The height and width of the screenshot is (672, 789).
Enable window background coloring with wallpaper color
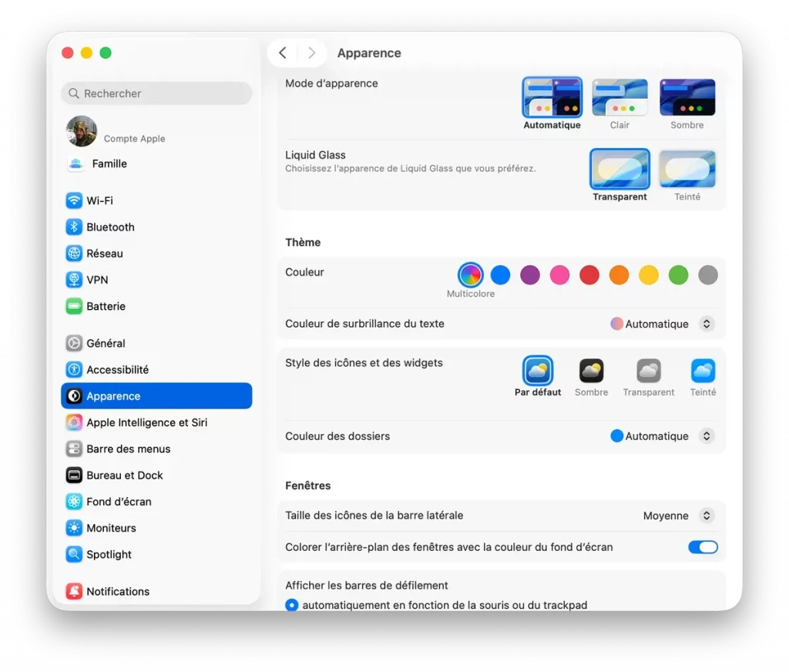[702, 547]
